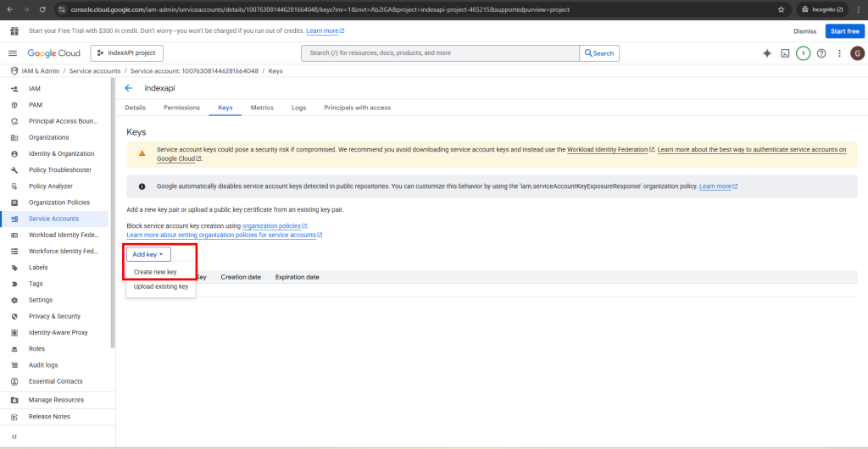Choose Upload existing key option
The height and width of the screenshot is (449, 868).
click(161, 286)
